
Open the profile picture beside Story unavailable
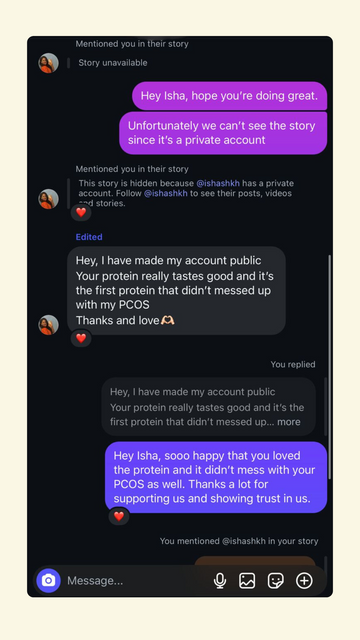[49, 63]
